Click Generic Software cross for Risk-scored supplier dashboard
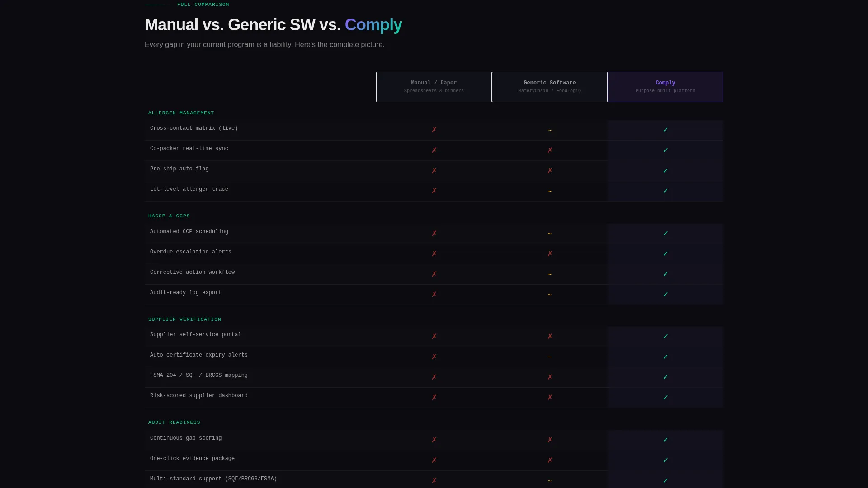 coord(550,398)
